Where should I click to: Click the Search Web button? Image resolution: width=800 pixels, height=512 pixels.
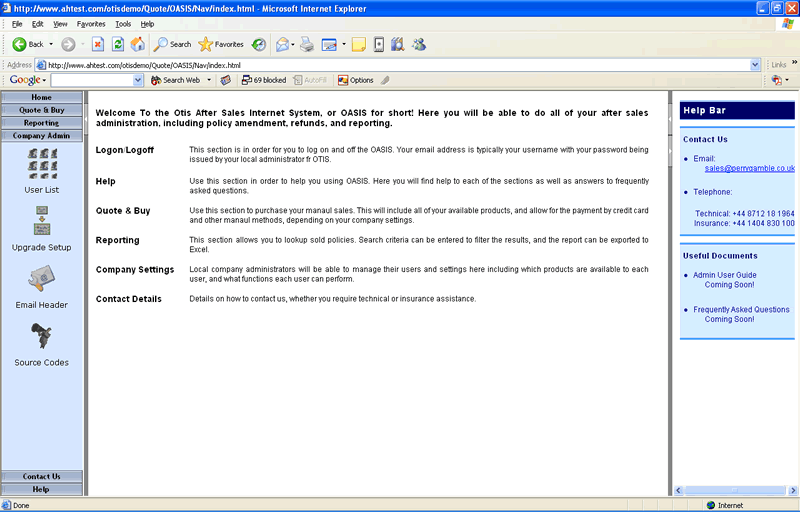pos(176,80)
